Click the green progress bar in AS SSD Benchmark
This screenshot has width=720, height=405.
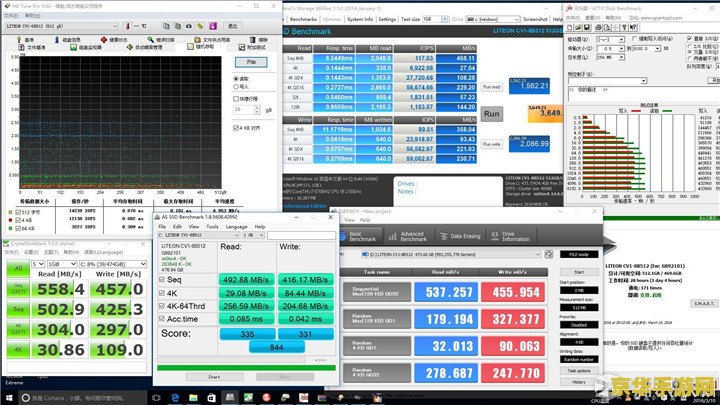246,368
